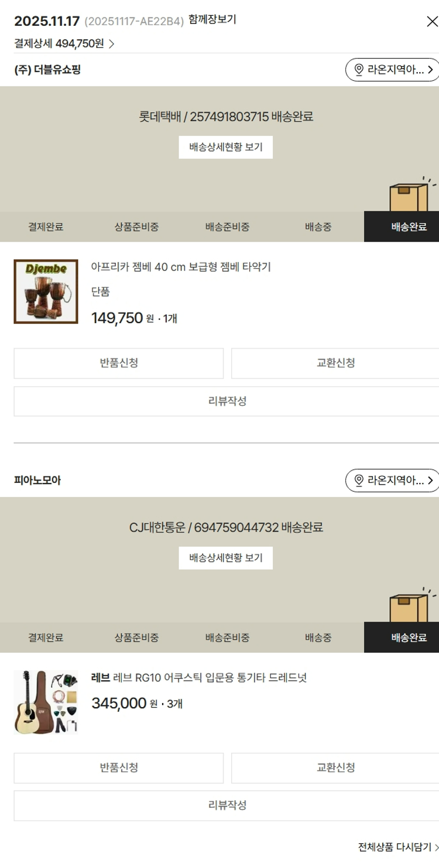Click the delivery box icon in the first shipment
The image size is (439, 868).
pyautogui.click(x=412, y=195)
